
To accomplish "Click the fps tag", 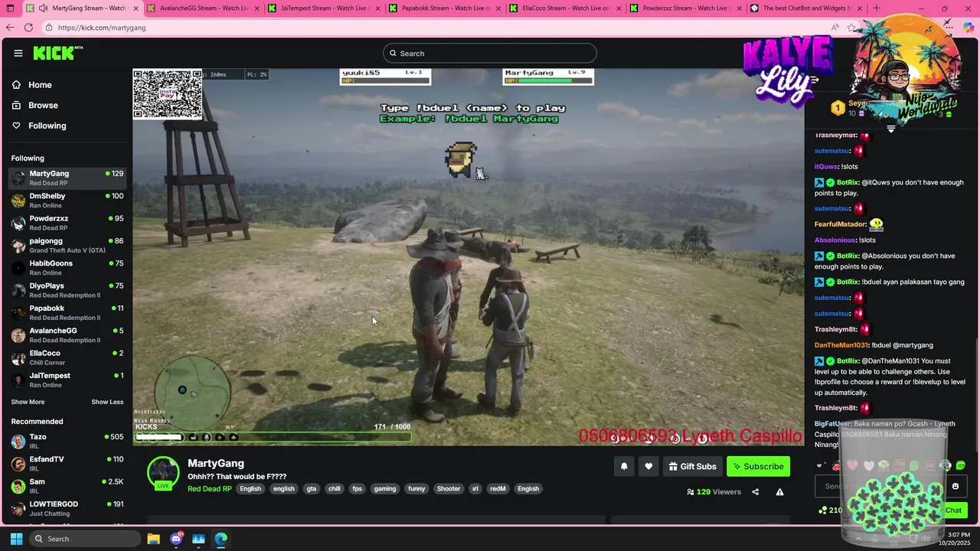I will (x=357, y=488).
